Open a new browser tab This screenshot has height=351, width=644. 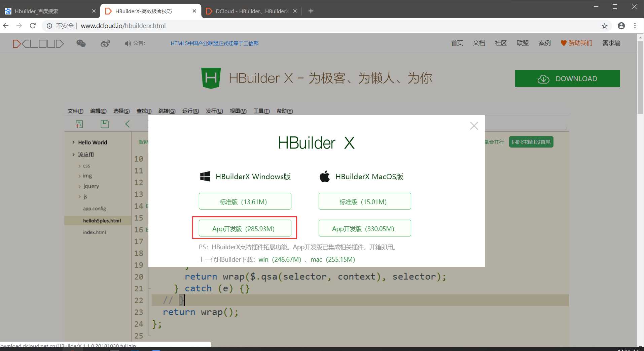311,11
